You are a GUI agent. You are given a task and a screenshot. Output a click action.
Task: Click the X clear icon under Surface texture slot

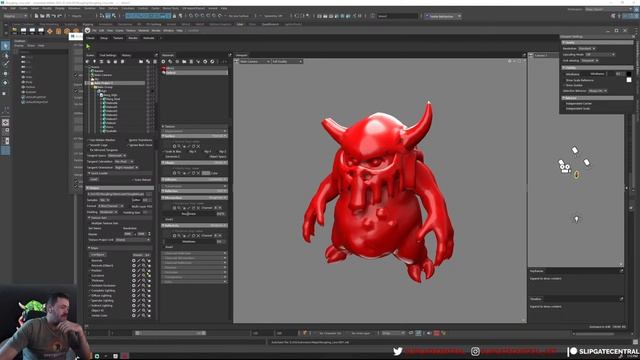pos(198,146)
